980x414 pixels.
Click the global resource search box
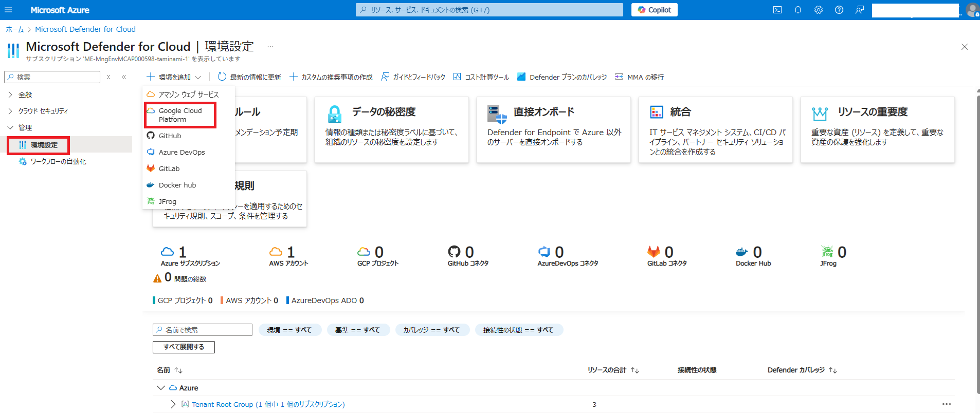(489, 10)
